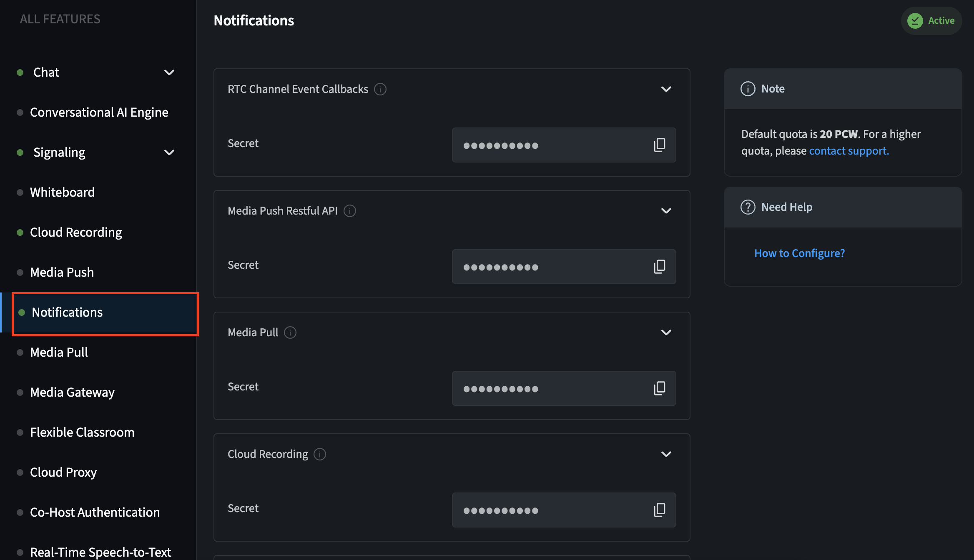Click the How to Configure link
Screen dimensions: 974x560
tap(799, 253)
